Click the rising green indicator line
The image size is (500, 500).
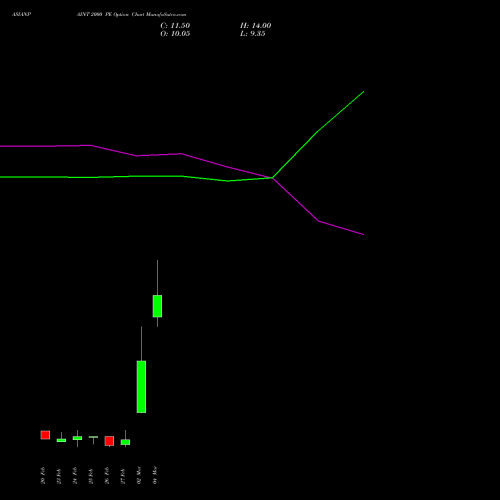click(x=317, y=132)
